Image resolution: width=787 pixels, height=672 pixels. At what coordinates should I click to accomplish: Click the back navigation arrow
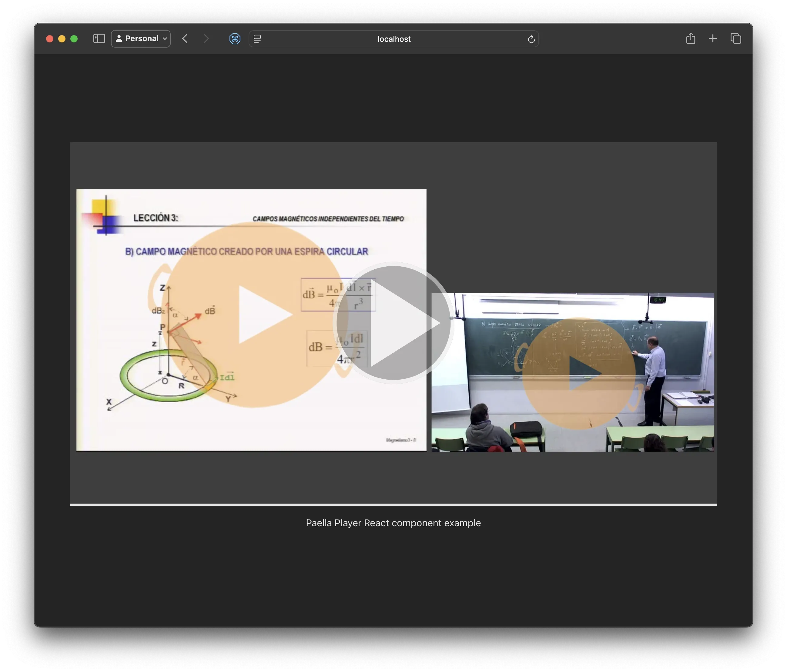(x=185, y=38)
